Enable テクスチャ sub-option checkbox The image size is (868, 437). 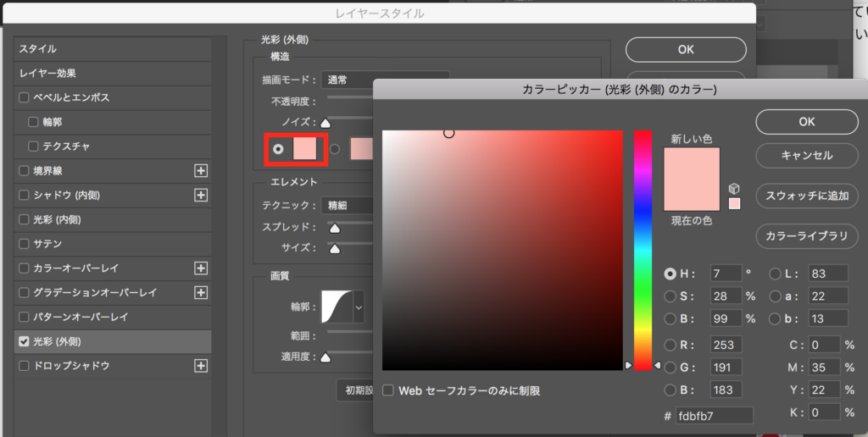(x=33, y=147)
